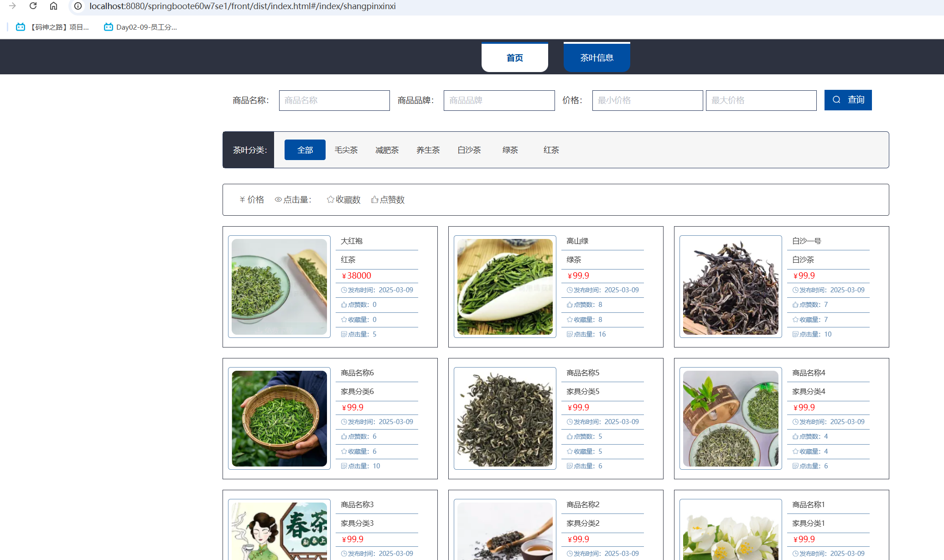Sort by click count eye icon
The width and height of the screenshot is (944, 560).
pos(278,200)
